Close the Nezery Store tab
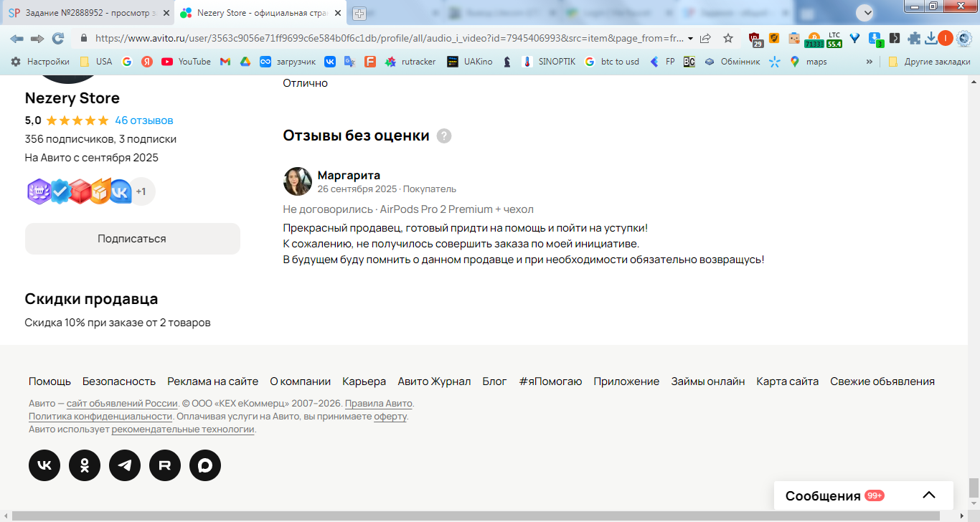The width and height of the screenshot is (980, 522). (x=337, y=14)
